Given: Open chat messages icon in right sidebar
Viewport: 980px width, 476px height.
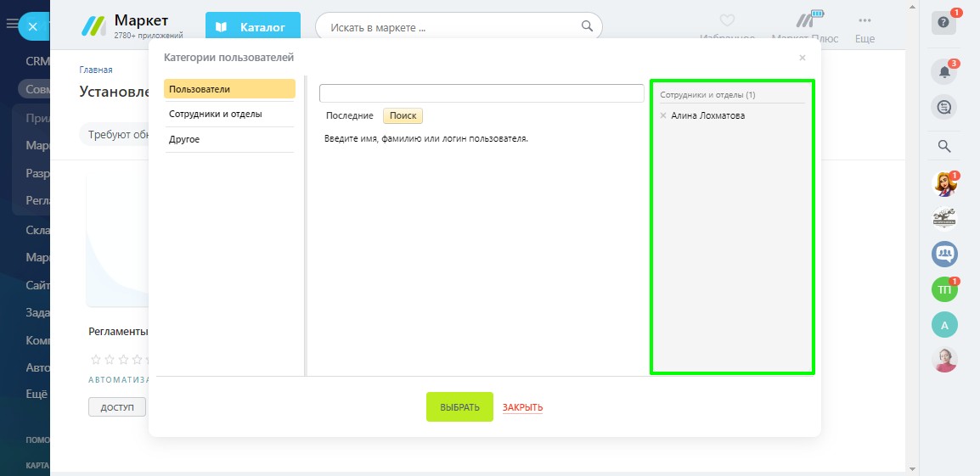Looking at the screenshot, I should [x=943, y=107].
